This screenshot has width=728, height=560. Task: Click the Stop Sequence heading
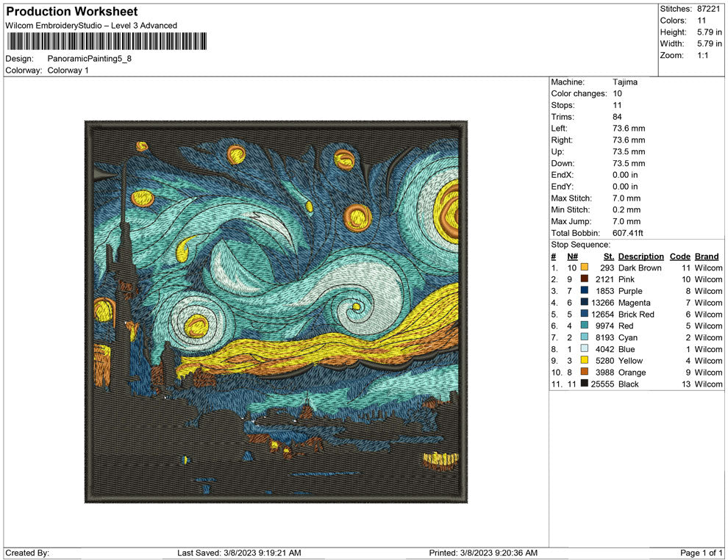click(x=580, y=245)
